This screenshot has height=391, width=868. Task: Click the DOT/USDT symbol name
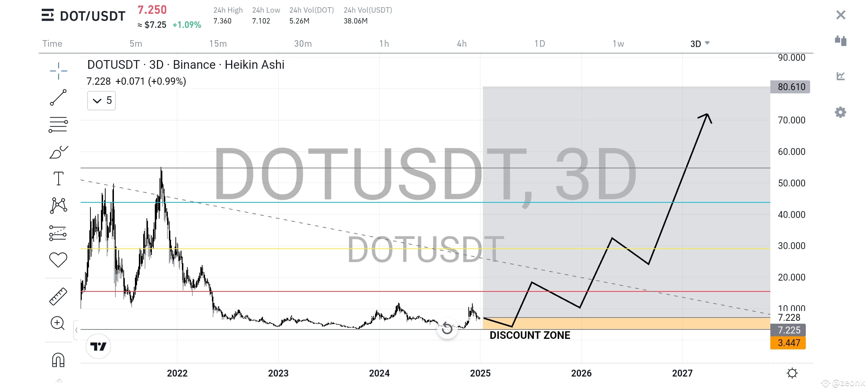click(92, 16)
